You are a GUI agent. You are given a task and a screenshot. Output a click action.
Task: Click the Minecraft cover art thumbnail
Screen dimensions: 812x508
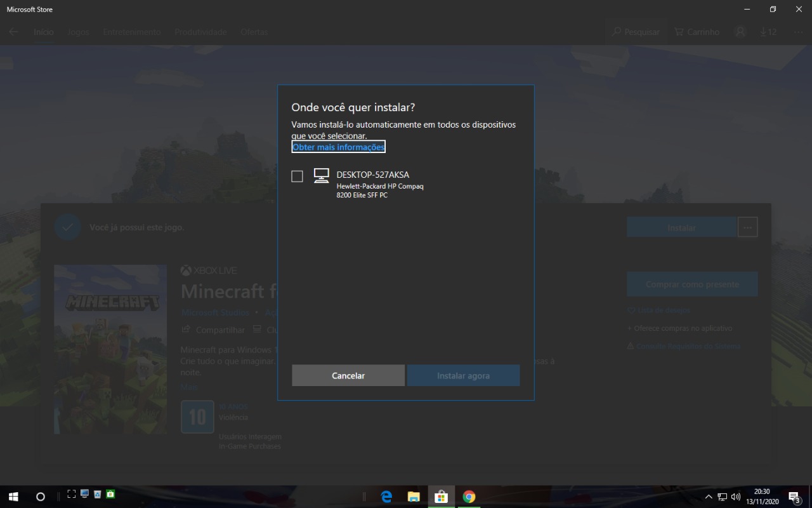click(x=110, y=349)
